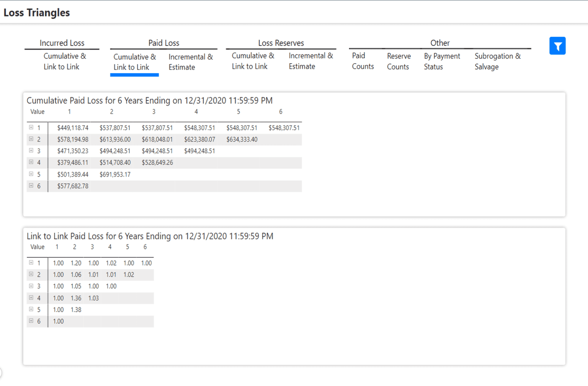588x386 pixels.
Task: Expand row 4 in Cumulative Paid Loss table
Action: (31, 162)
